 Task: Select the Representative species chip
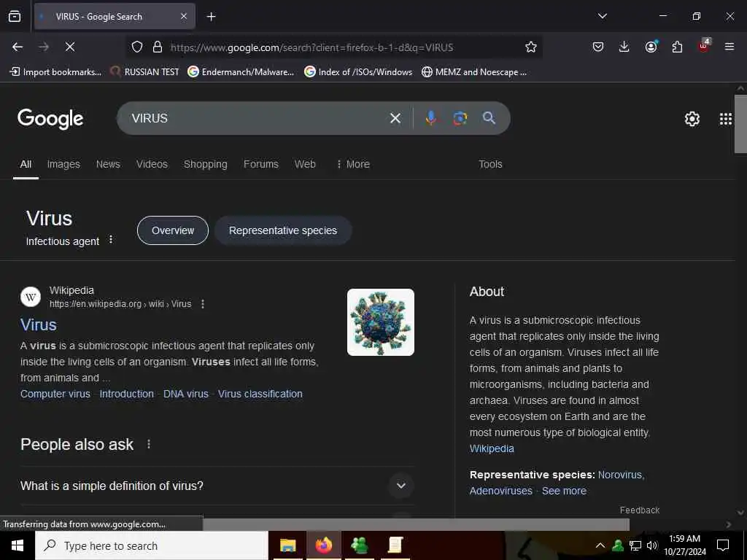[283, 230]
